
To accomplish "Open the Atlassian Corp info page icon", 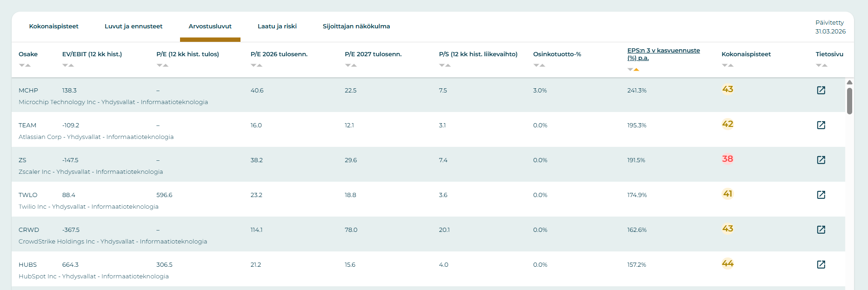I will pos(821,125).
